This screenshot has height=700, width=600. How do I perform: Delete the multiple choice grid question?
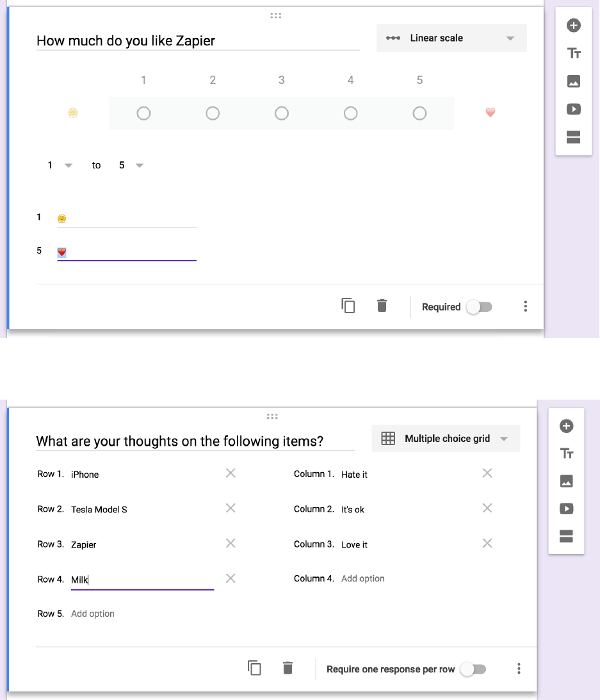[x=288, y=669]
